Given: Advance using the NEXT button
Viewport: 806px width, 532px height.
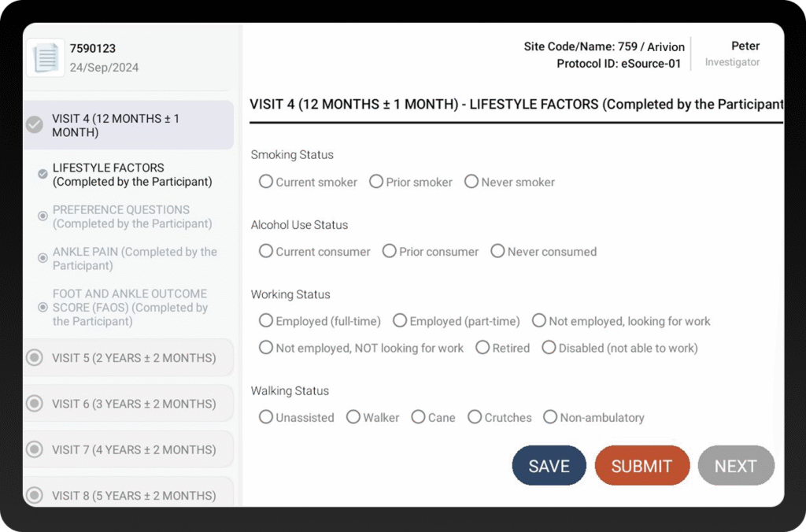Looking at the screenshot, I should (736, 465).
